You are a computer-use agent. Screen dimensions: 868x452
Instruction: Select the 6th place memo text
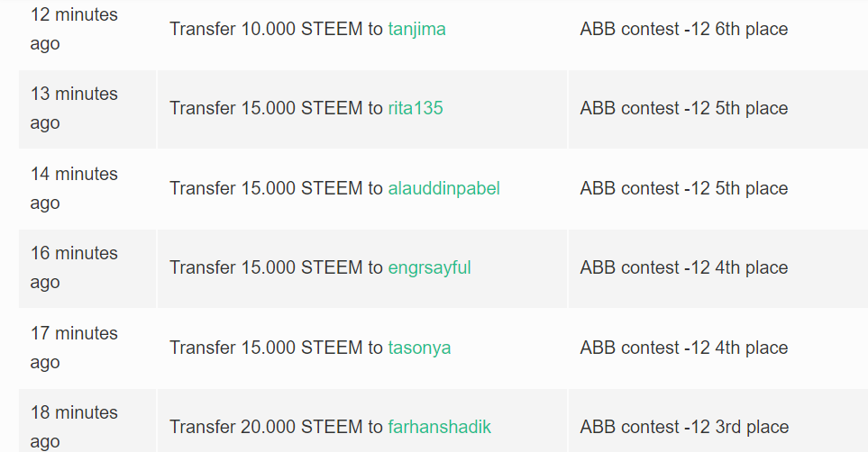pos(684,29)
